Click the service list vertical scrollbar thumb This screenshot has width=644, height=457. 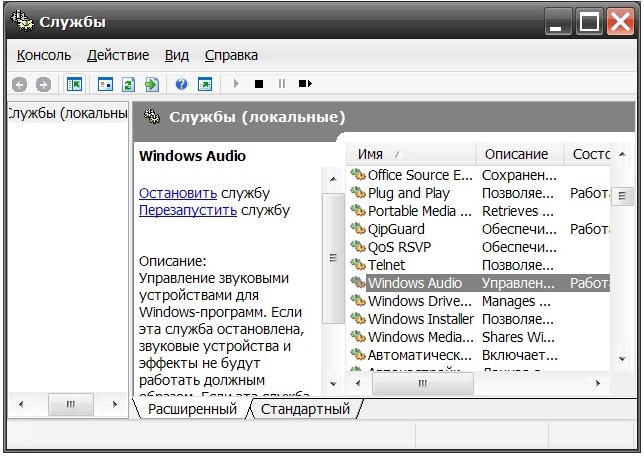(622, 196)
